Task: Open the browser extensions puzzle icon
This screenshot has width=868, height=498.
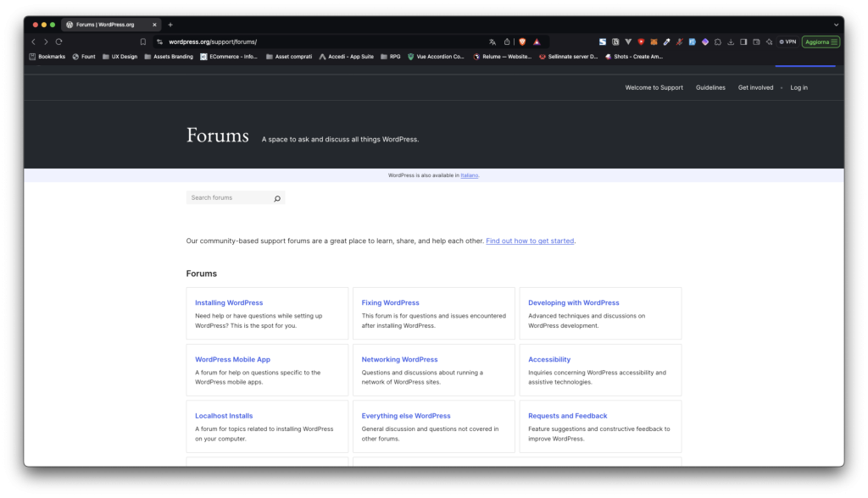Action: click(718, 41)
